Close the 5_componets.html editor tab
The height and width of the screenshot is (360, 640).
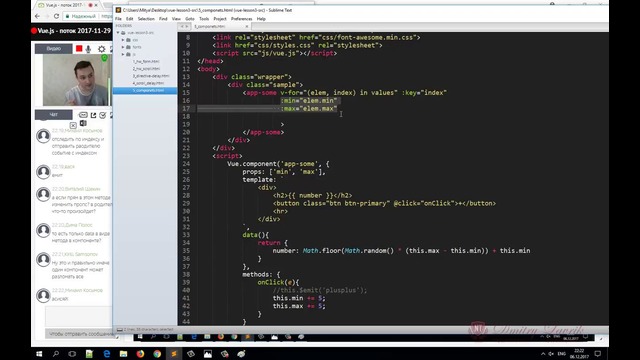pos(247,27)
